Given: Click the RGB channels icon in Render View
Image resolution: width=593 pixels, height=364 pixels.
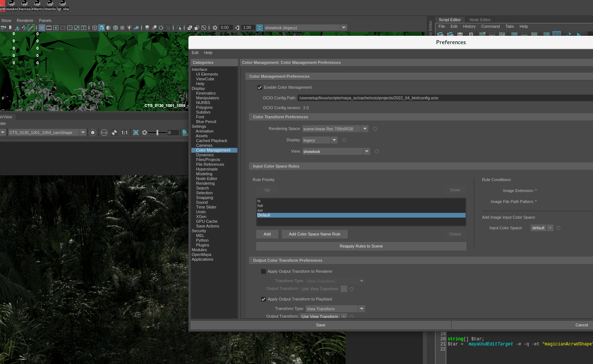Looking at the screenshot, I should click(104, 133).
